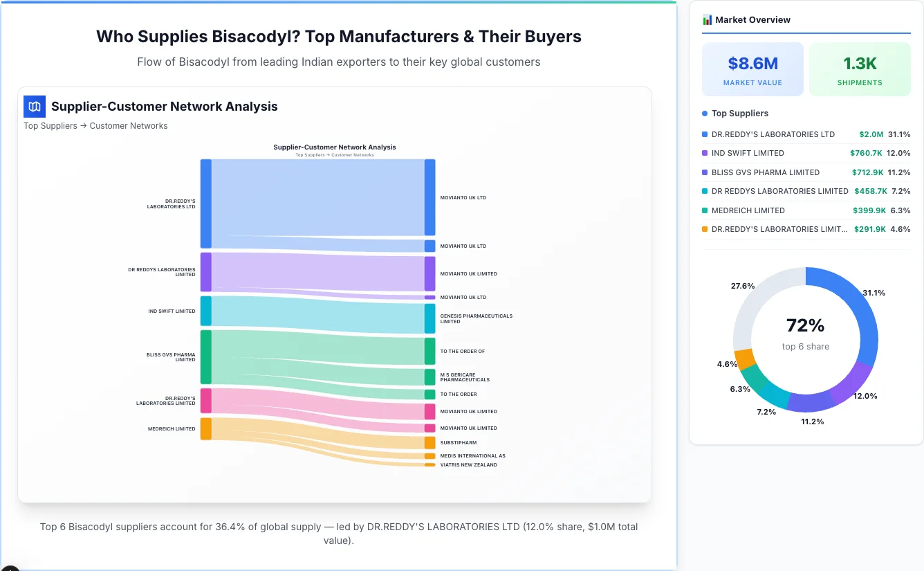
Task: Click the 1.3K SHIPMENTS card
Action: click(860, 69)
